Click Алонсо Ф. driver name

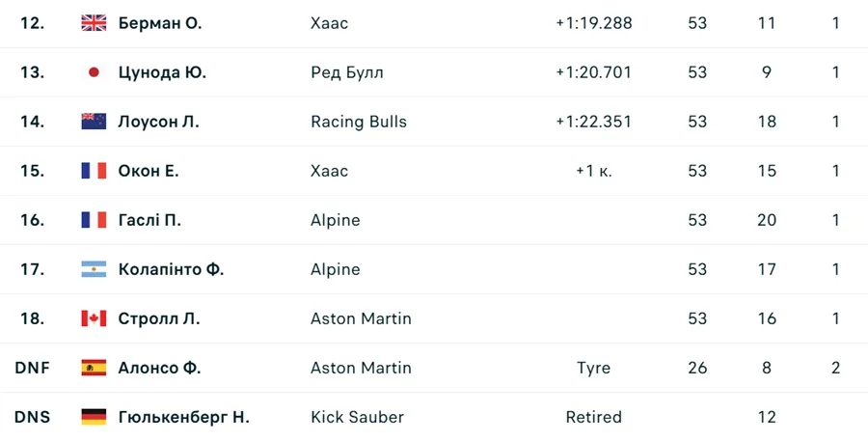tap(159, 368)
